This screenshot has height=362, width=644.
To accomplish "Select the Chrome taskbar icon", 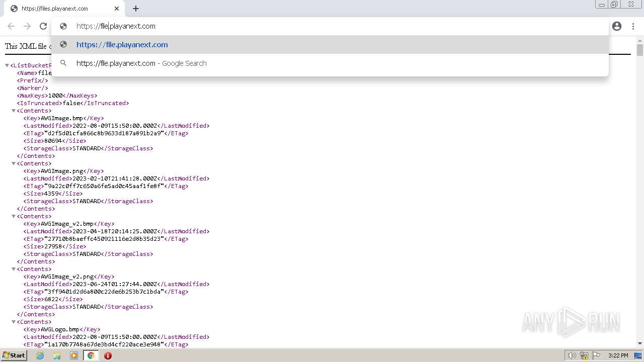I will point(91,355).
